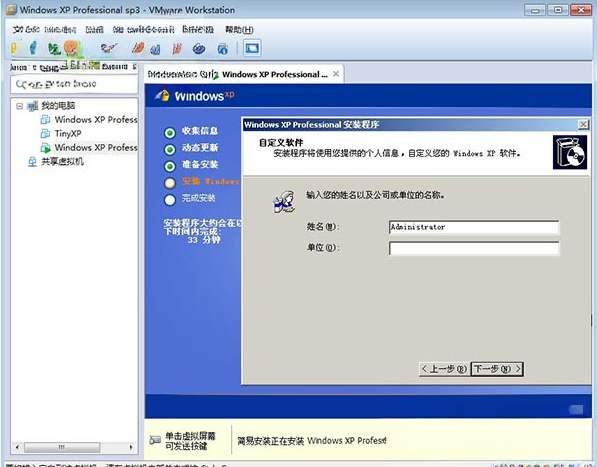The height and width of the screenshot is (467, 597).
Task: Open the 帮助(H) menu
Action: click(239, 29)
